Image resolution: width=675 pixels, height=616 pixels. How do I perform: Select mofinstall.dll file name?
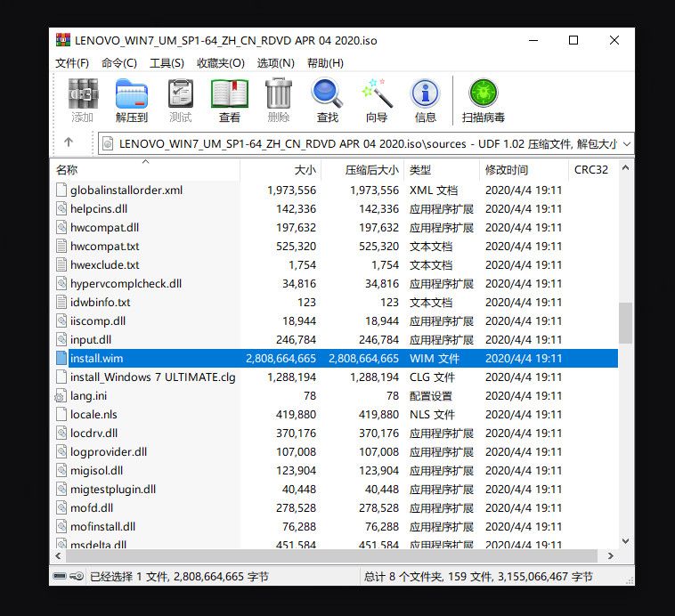tap(103, 526)
